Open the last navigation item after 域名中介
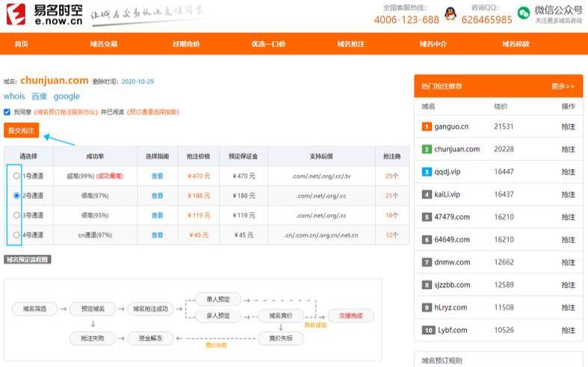This screenshot has width=588, height=367. pos(516,44)
